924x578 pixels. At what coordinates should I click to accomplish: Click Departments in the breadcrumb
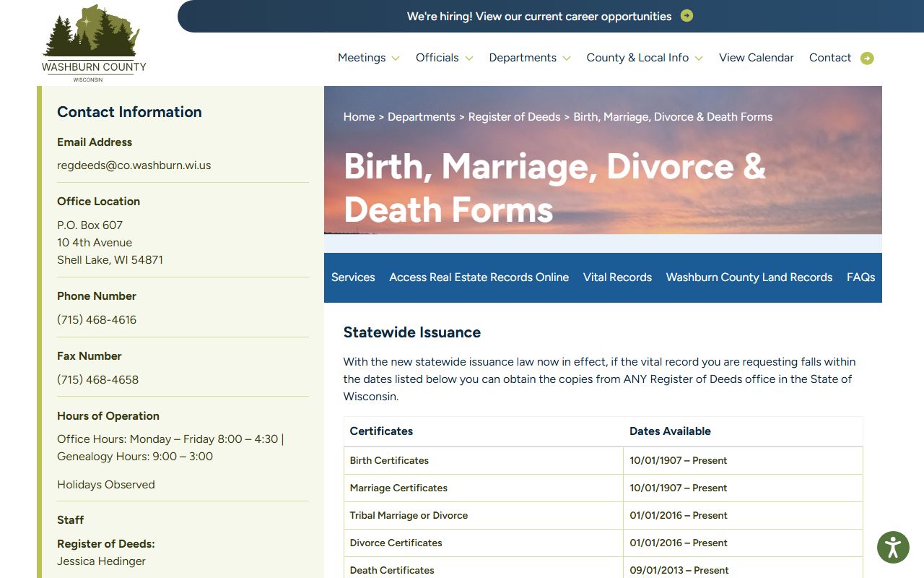coord(422,117)
